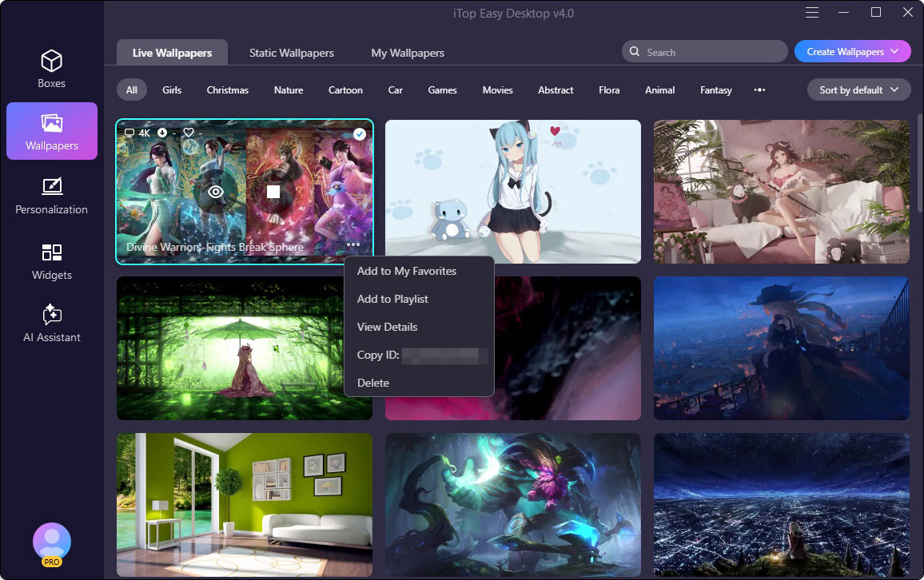924x580 pixels.
Task: Preview Divine Warriors wallpaper with eye icon
Action: click(x=215, y=192)
